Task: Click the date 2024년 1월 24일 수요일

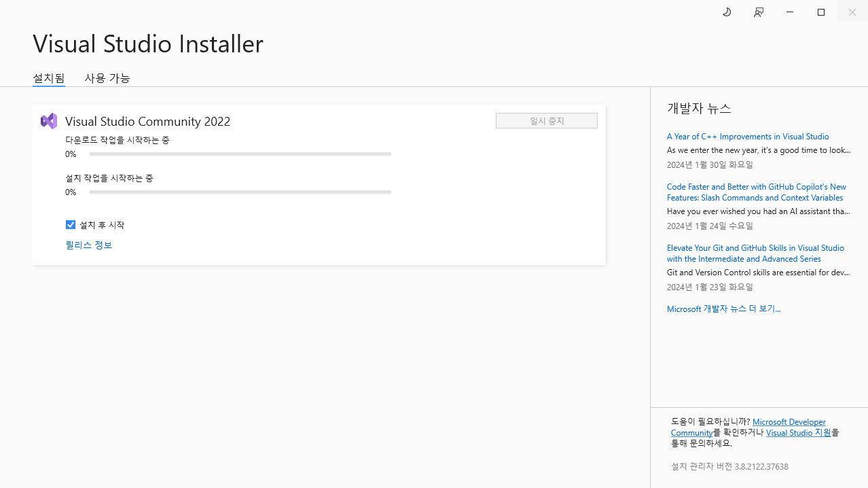Action: (x=710, y=226)
